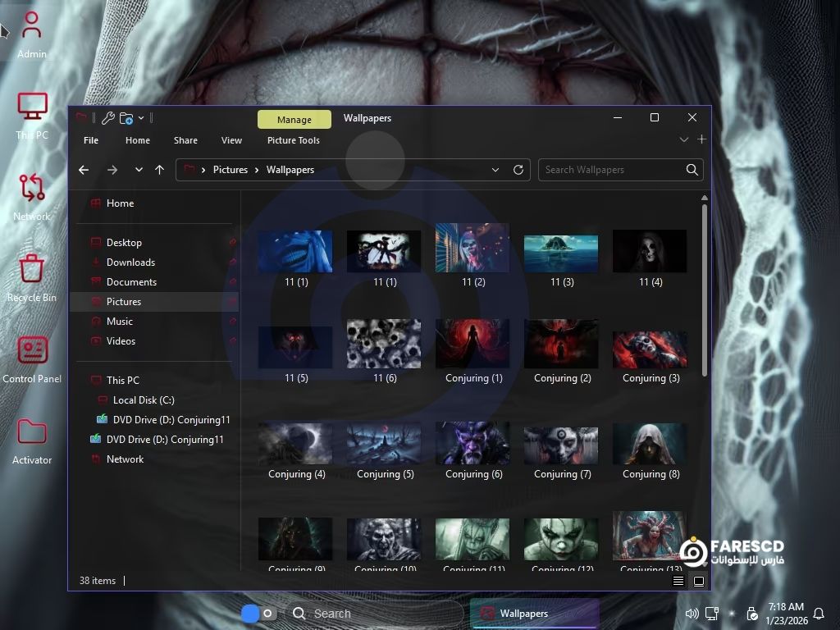Select Local Disk (C:) in navigation pane

(144, 400)
